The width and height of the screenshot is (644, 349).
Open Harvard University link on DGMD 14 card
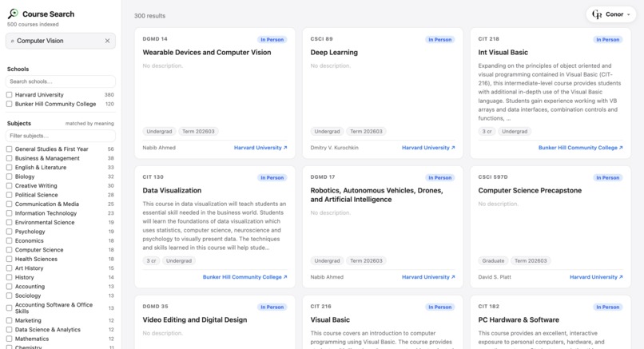tap(260, 148)
